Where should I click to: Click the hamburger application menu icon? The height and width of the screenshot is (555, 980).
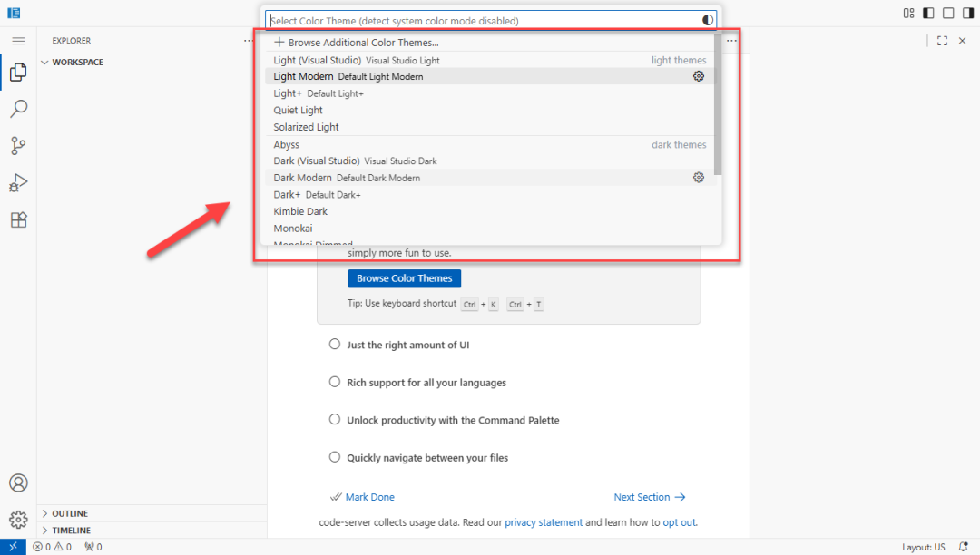(18, 41)
